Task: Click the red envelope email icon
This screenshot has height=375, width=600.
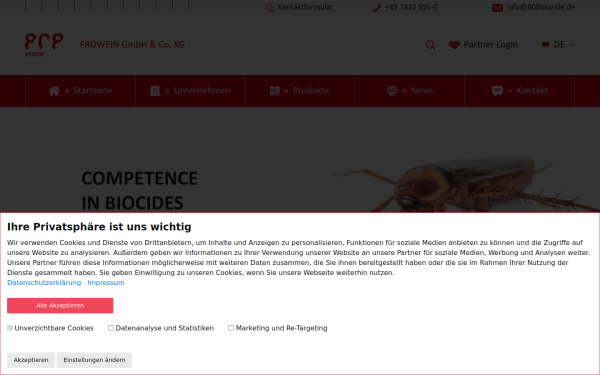Action: [497, 8]
